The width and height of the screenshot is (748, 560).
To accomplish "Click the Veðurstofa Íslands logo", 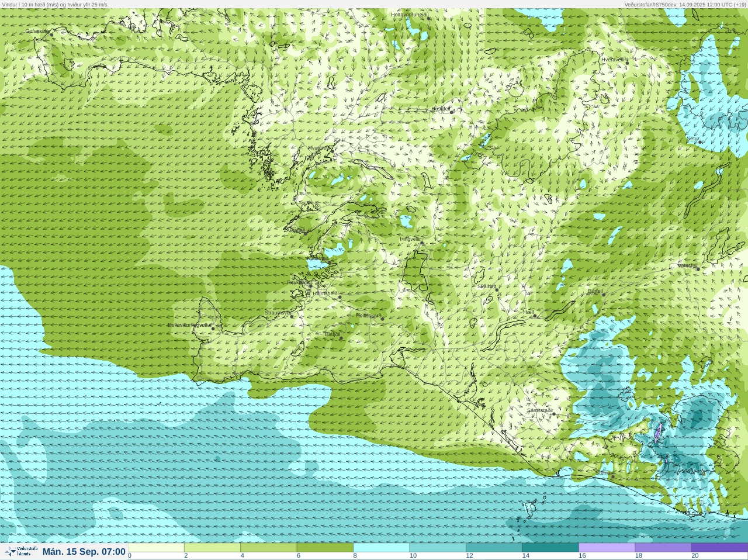I will [x=20, y=551].
